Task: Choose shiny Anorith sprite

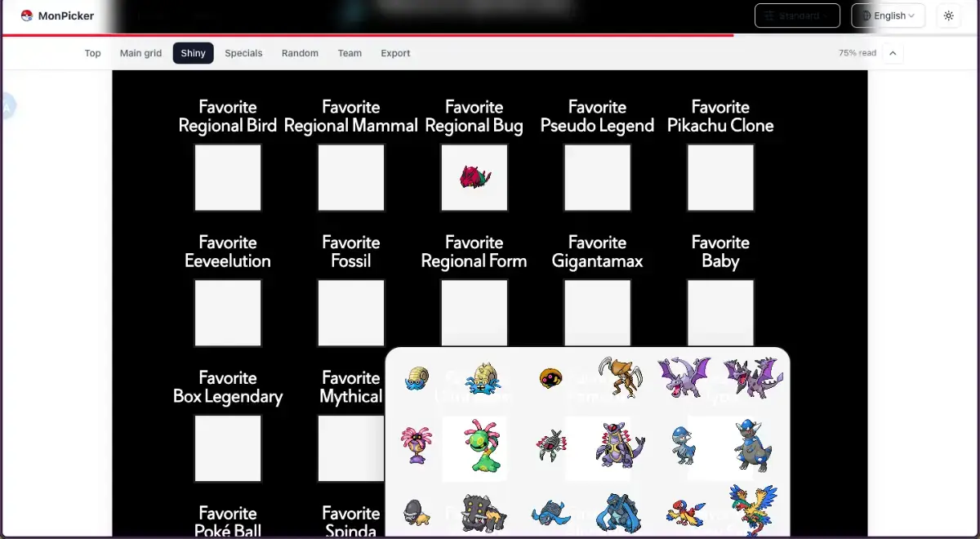Action: [550, 446]
